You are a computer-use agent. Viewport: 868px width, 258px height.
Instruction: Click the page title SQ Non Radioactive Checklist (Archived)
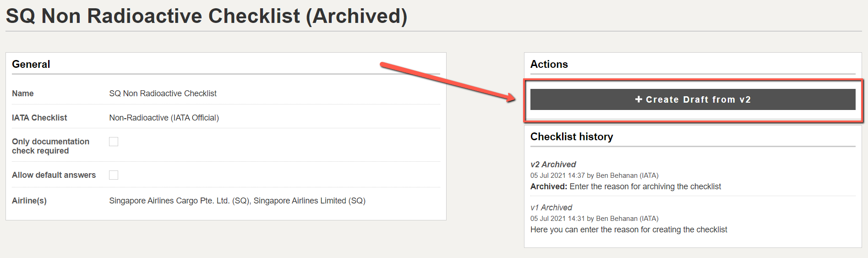[x=207, y=16]
